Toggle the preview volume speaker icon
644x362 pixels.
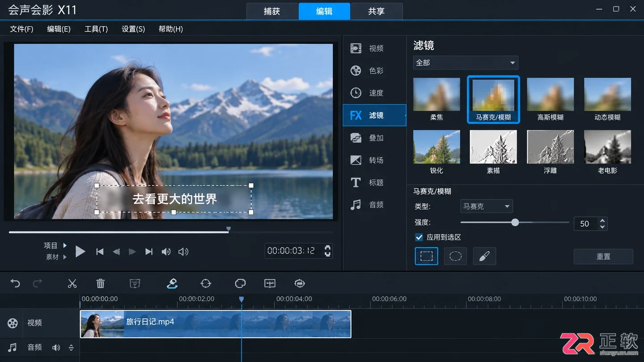[x=166, y=252]
